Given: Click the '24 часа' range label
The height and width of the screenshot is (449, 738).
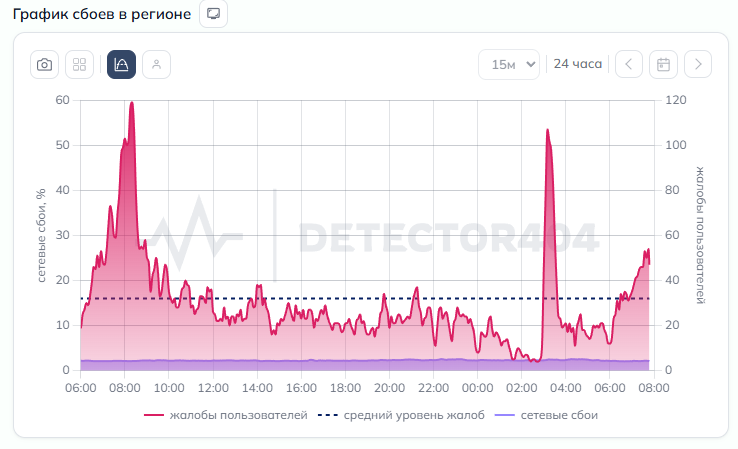Looking at the screenshot, I should 578,64.
